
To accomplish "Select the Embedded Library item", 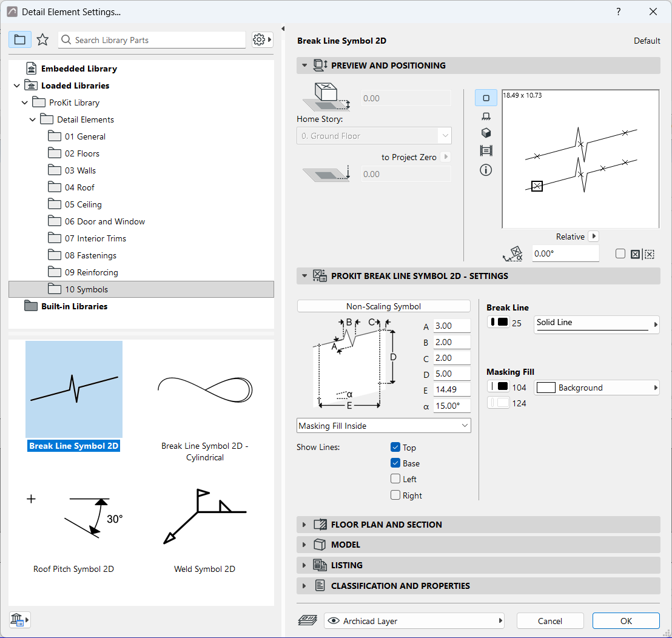I will pyautogui.click(x=79, y=69).
